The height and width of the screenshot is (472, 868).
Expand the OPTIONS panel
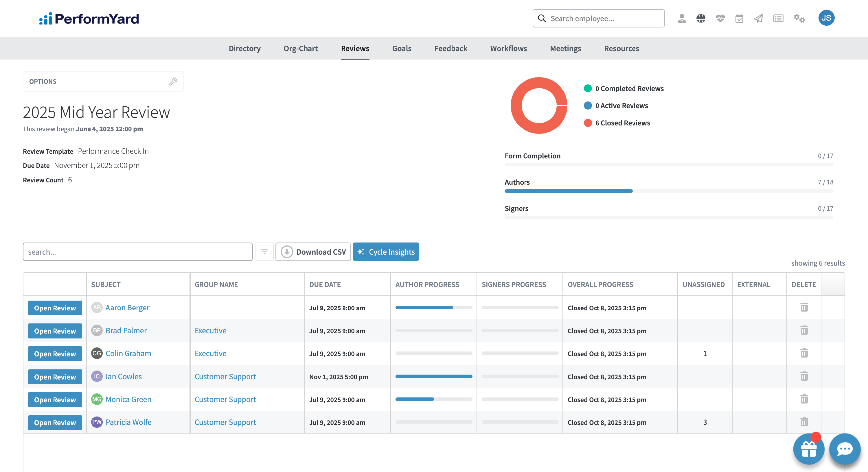pos(43,81)
